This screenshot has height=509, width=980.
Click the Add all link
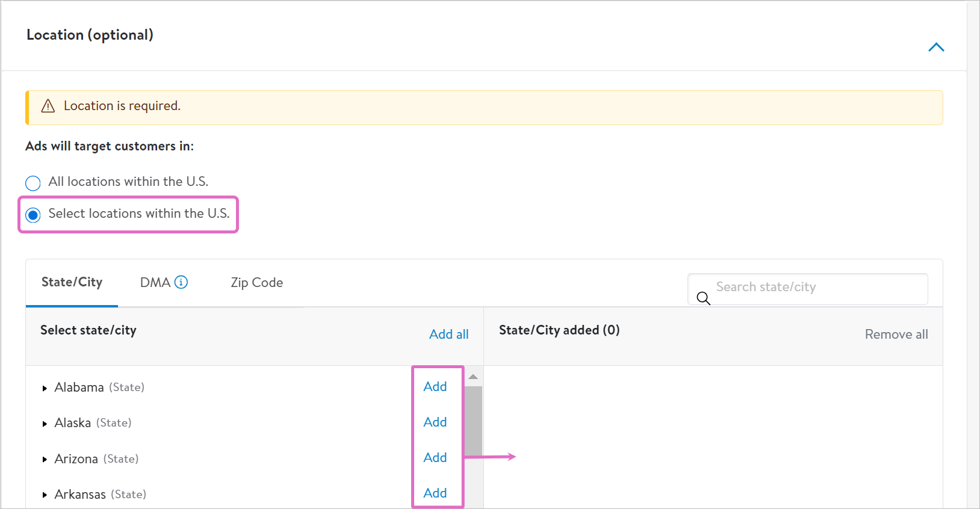(x=448, y=335)
